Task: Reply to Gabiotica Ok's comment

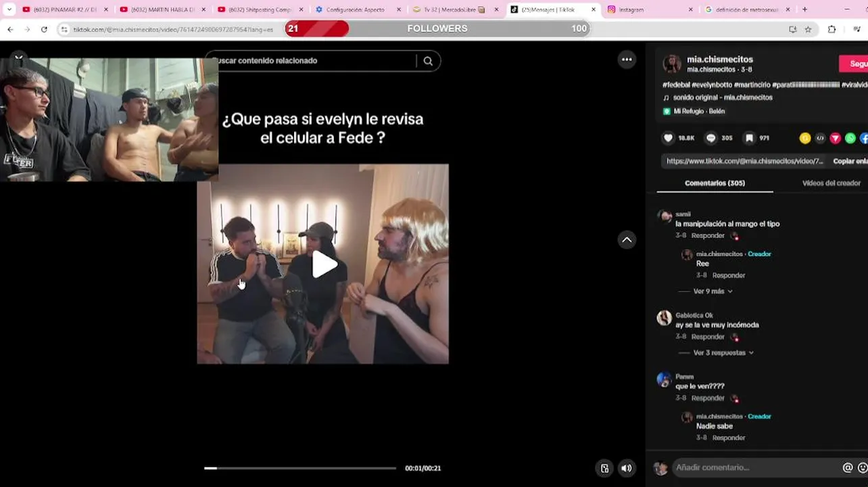Action: (x=708, y=337)
